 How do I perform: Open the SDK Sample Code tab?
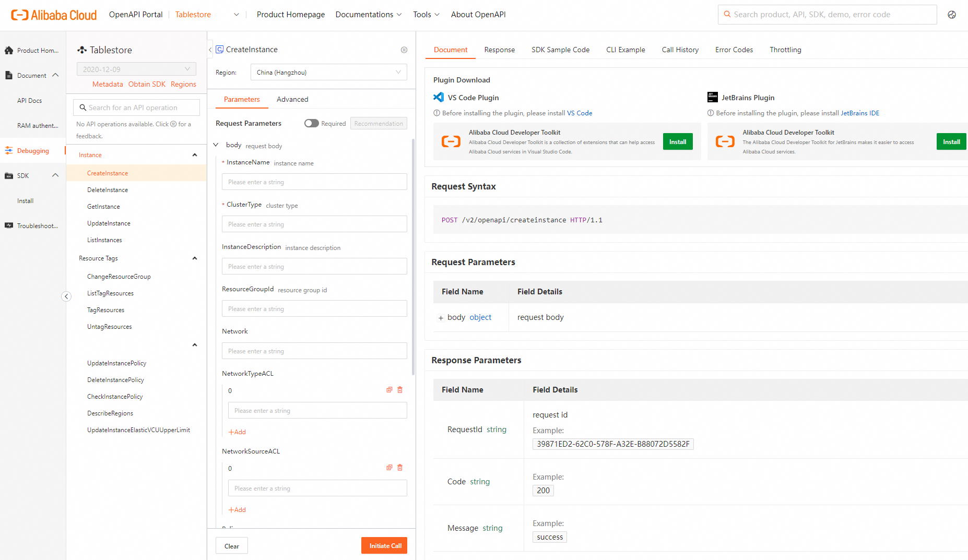point(561,50)
